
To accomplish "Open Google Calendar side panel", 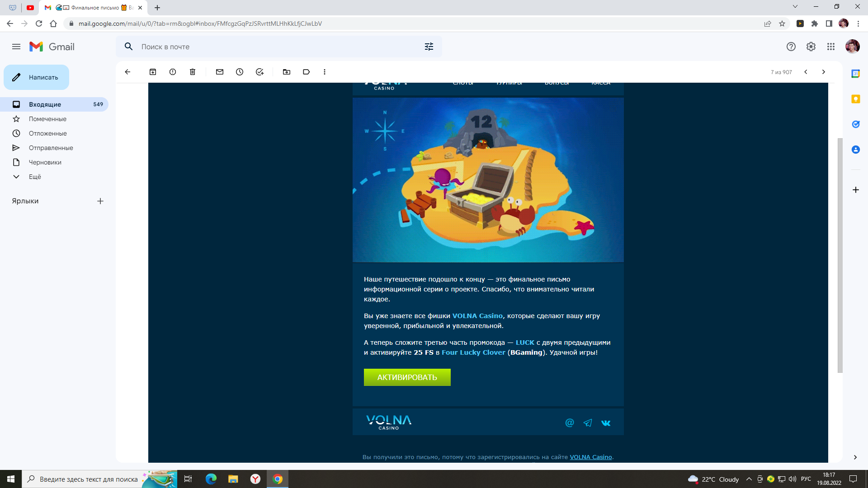I will pyautogui.click(x=856, y=74).
